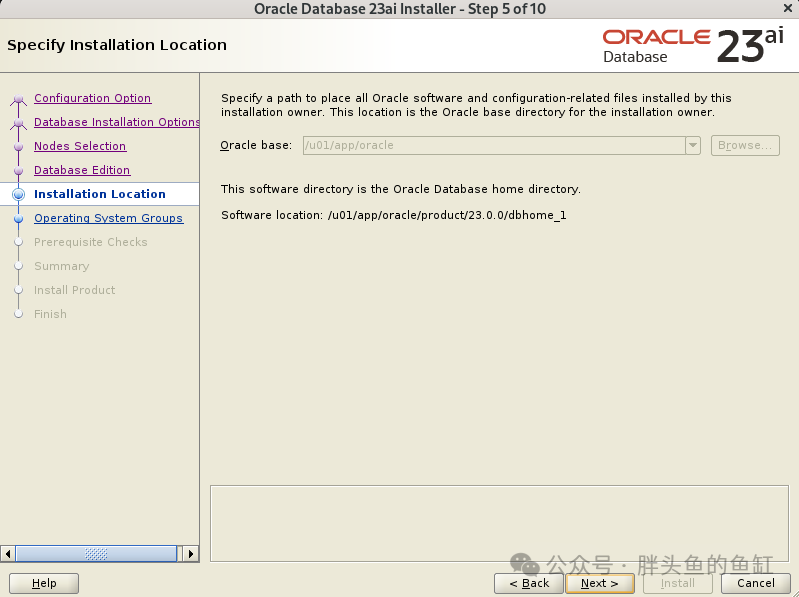Cancel the Oracle installer

pos(756,583)
